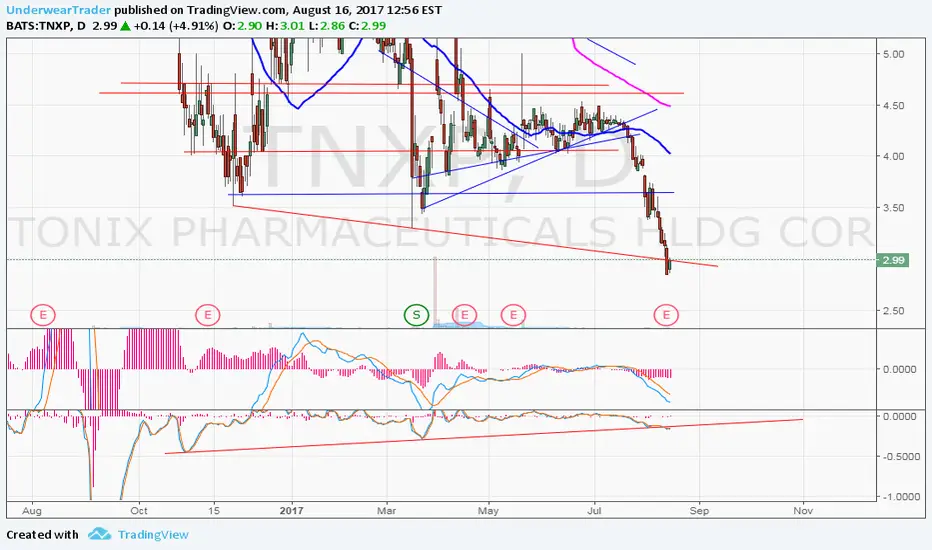Click the TradingView cloud logo icon
Viewport: 932px width, 550px height.
point(99,534)
